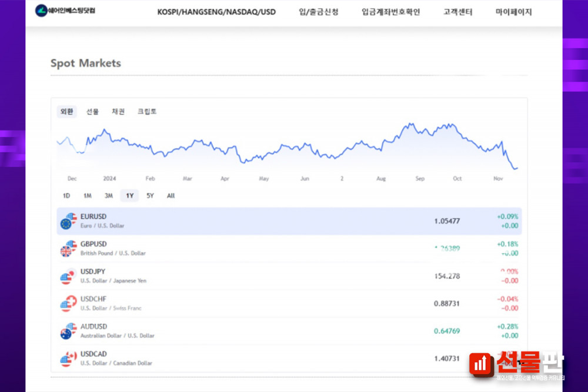This screenshot has height=392, width=588.
Task: Click the AUDUSD currency flag icon
Action: coord(68,331)
